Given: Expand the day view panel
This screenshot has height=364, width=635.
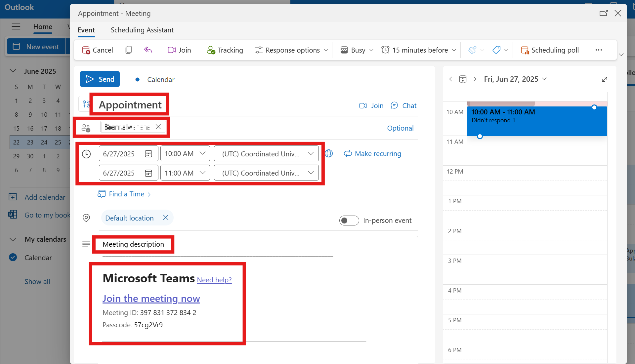Looking at the screenshot, I should [604, 79].
